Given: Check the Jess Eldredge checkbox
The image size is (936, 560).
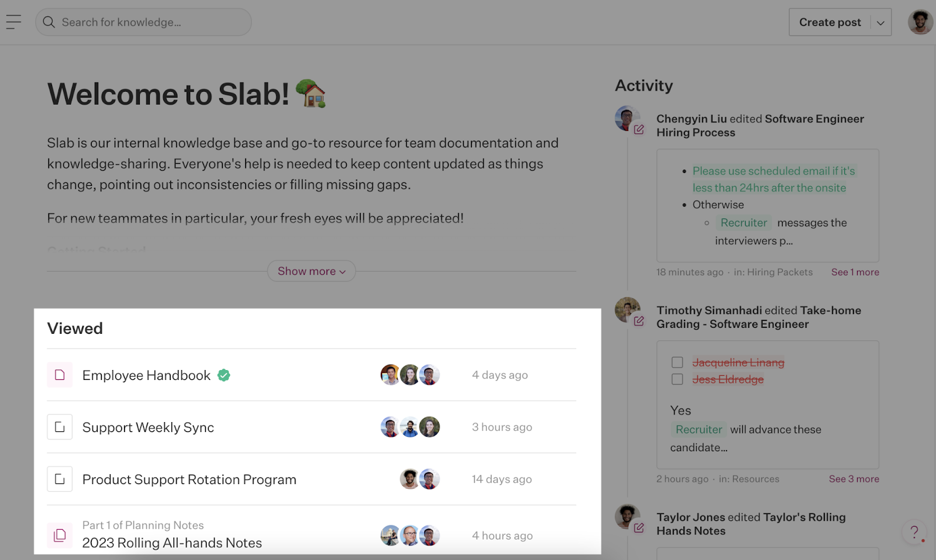Looking at the screenshot, I should [677, 379].
